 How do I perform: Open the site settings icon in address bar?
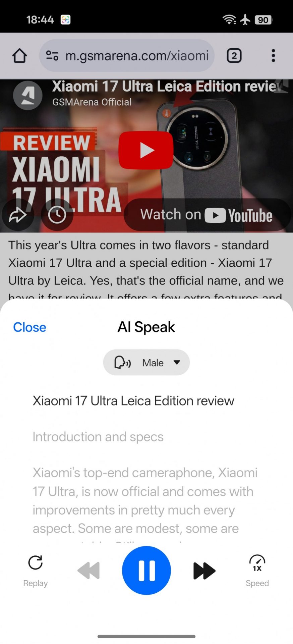point(52,56)
